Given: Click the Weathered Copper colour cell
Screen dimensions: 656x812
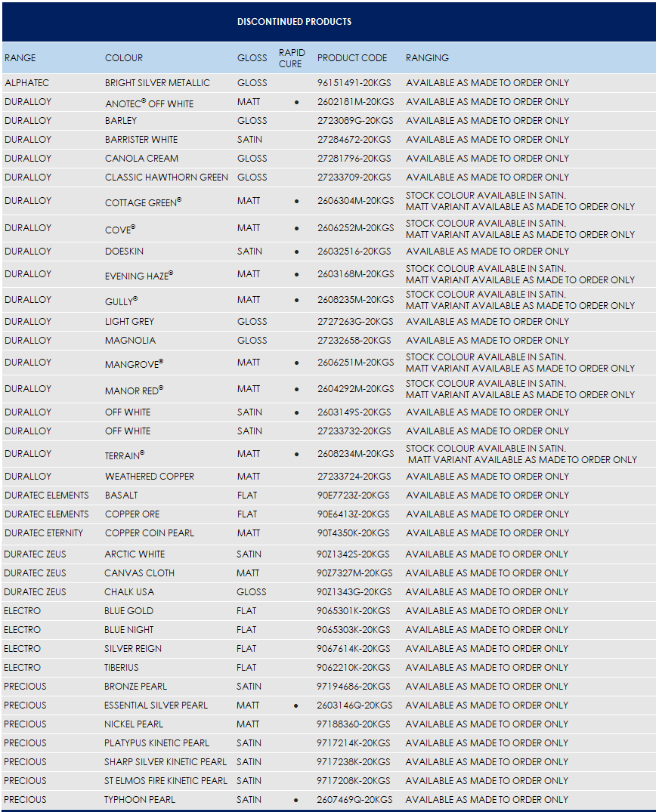Looking at the screenshot, I should (x=150, y=477).
